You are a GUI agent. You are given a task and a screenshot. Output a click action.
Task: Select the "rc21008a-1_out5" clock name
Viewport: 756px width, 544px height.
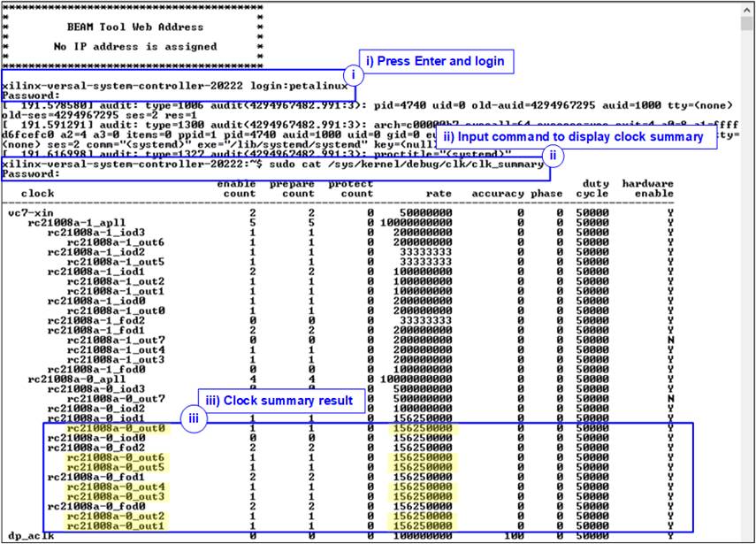click(116, 262)
